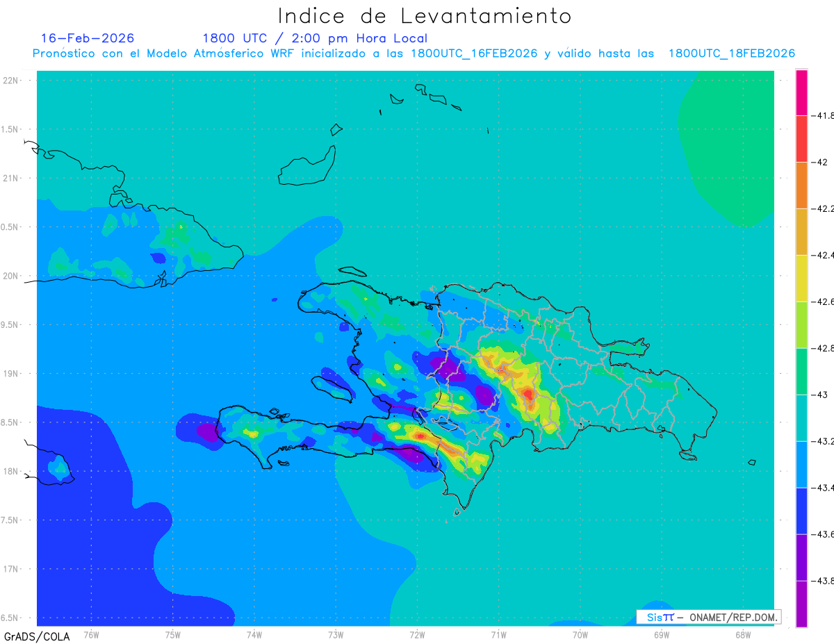Click the 69W longitude label
Screen dimensions: 834x644
coord(662,634)
